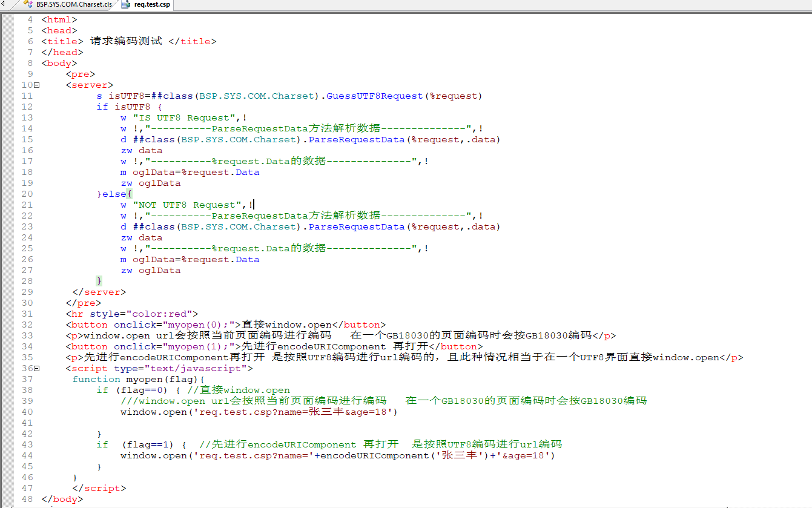Select the req.test.csp tab

[152, 5]
